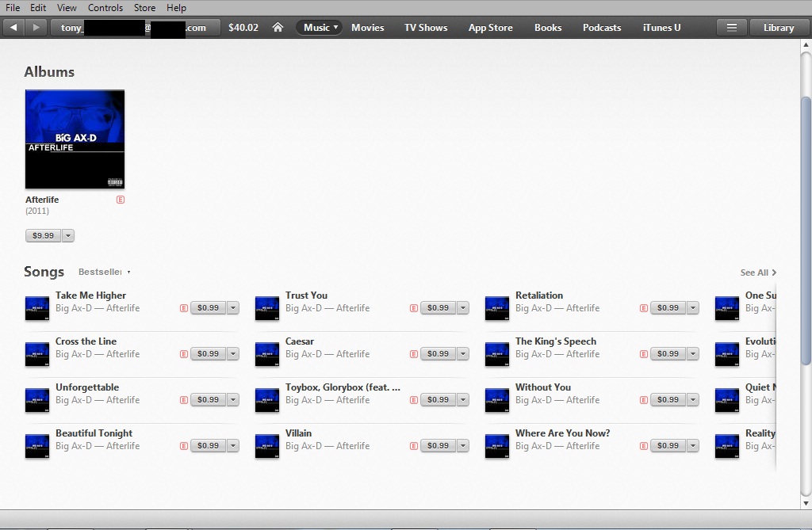Switch to the Movies store section

(368, 28)
